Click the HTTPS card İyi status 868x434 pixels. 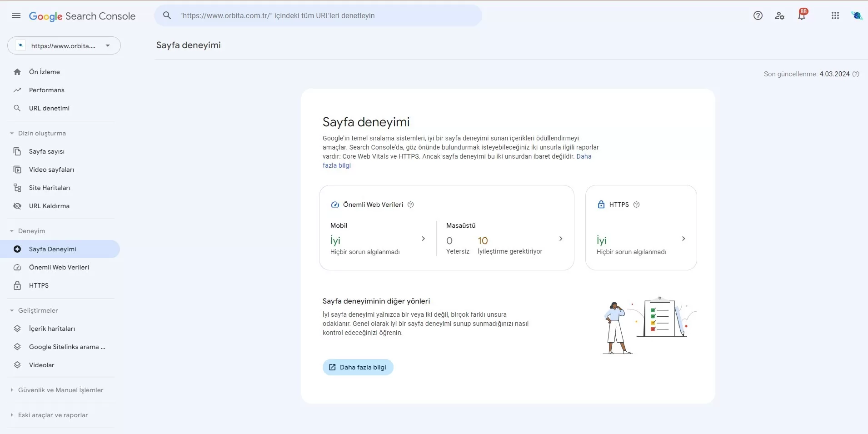(602, 240)
